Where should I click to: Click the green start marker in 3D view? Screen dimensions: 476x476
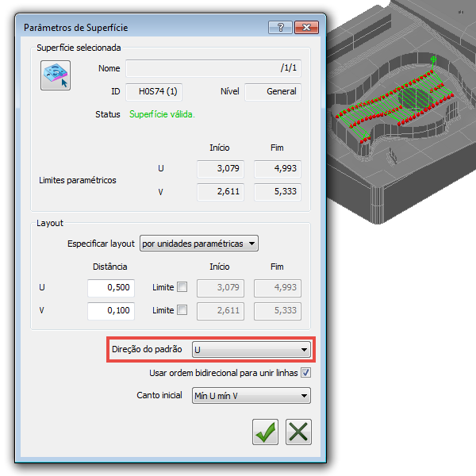click(x=433, y=59)
